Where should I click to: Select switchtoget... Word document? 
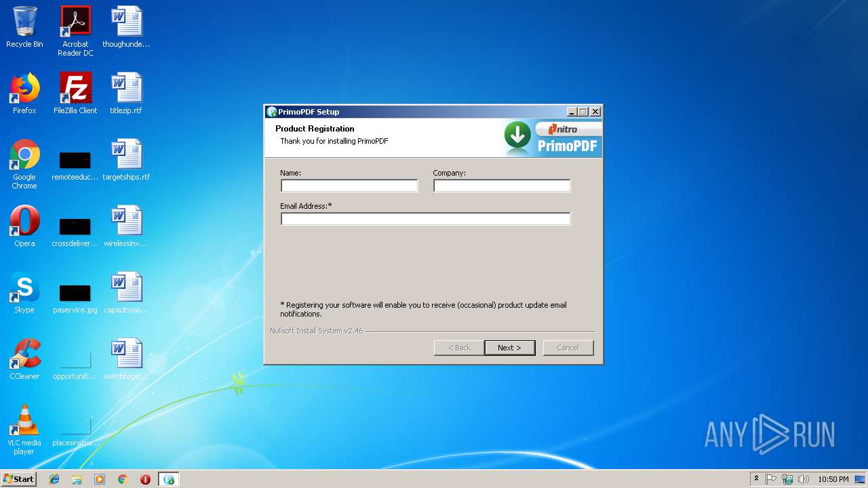click(126, 359)
